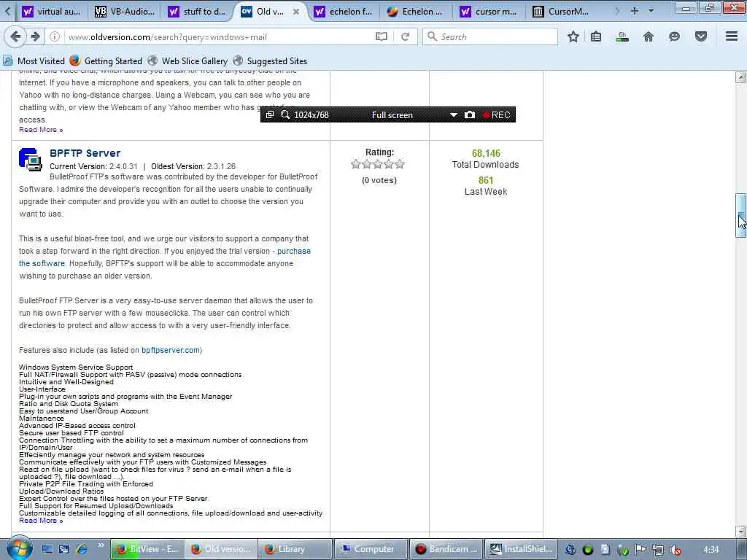
Task: Open the Firefox hamburger menu
Action: [732, 36]
